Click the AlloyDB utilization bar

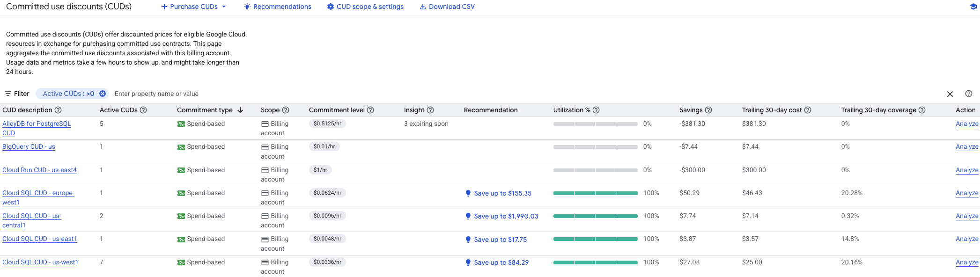point(595,124)
